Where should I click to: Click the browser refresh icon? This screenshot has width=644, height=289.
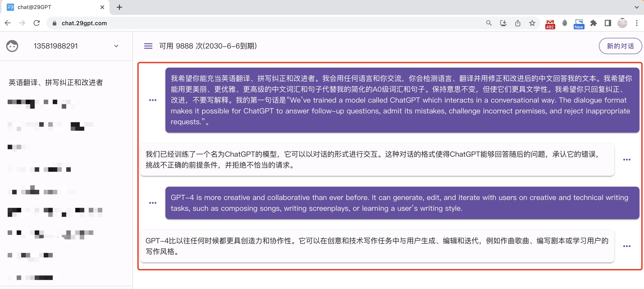[x=37, y=23]
